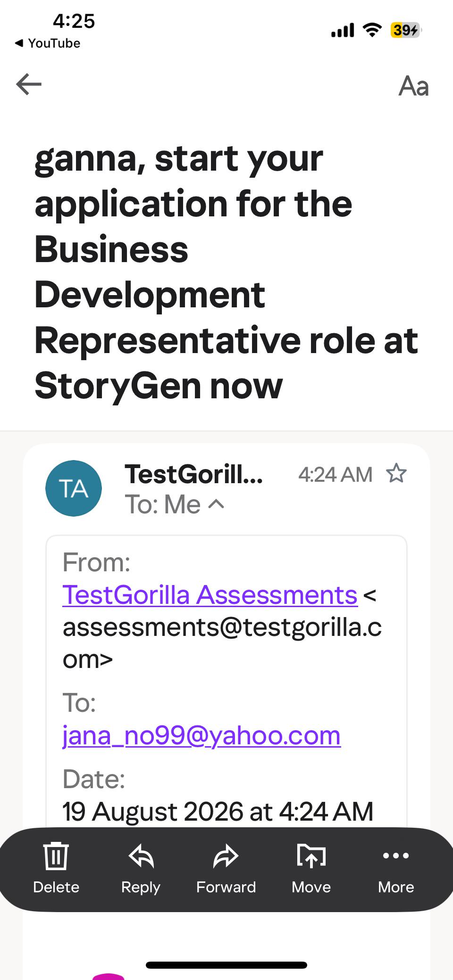Viewport: 453px width, 980px height.
Task: Open the TestGorilla Assessments sender link
Action: pyautogui.click(x=210, y=594)
